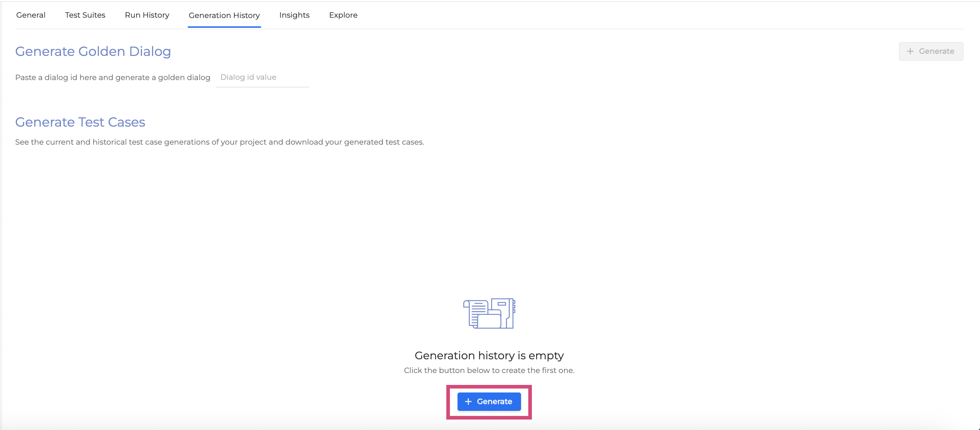Click the test case generations description text
The width and height of the screenshot is (980, 430).
click(219, 142)
